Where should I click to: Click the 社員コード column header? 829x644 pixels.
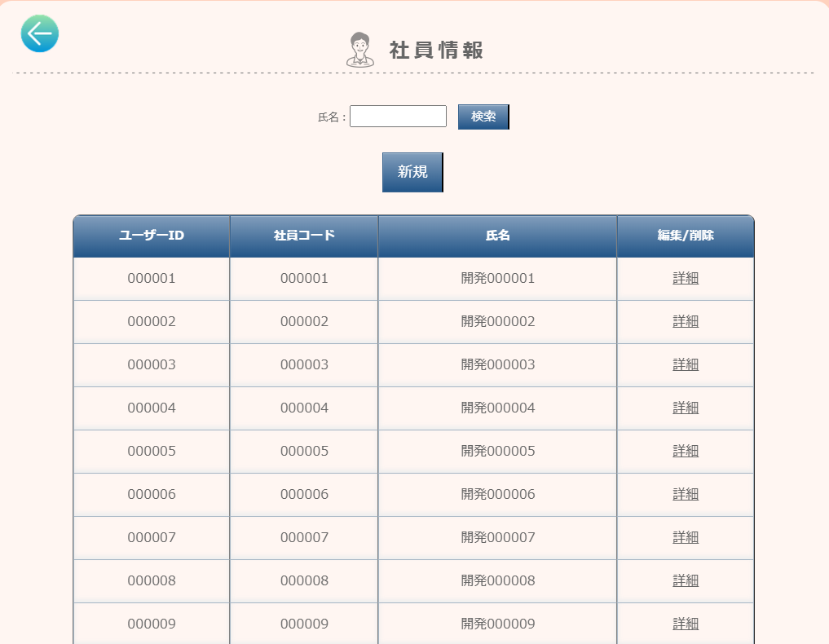click(x=304, y=236)
